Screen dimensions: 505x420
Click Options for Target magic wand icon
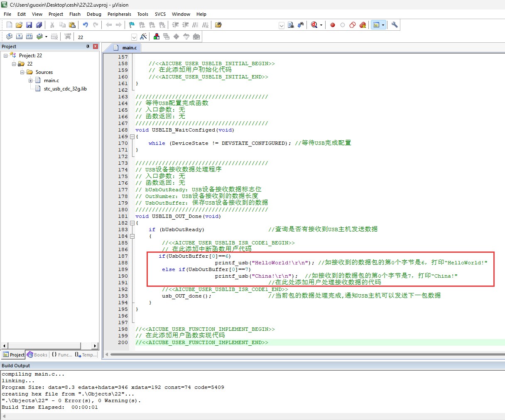pos(144,37)
